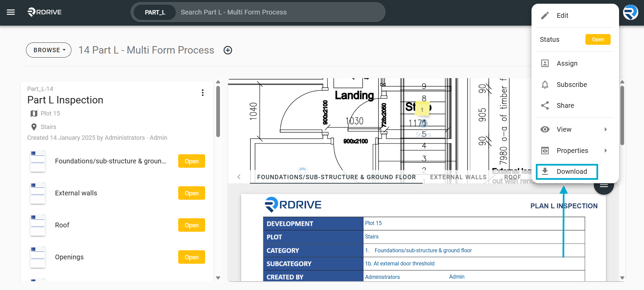Choose Share from the context menu
Image resolution: width=644 pixels, height=290 pixels.
(575, 105)
